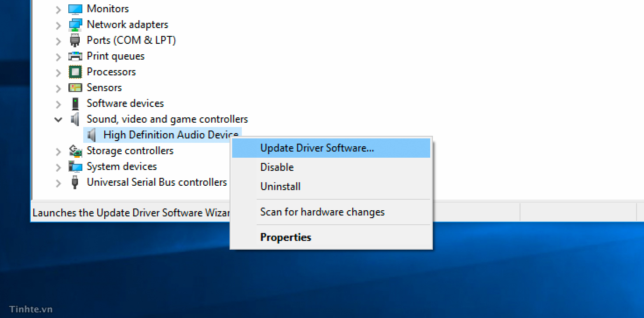Click the Storage controllers icon
This screenshot has width=644, height=318.
[x=74, y=150]
